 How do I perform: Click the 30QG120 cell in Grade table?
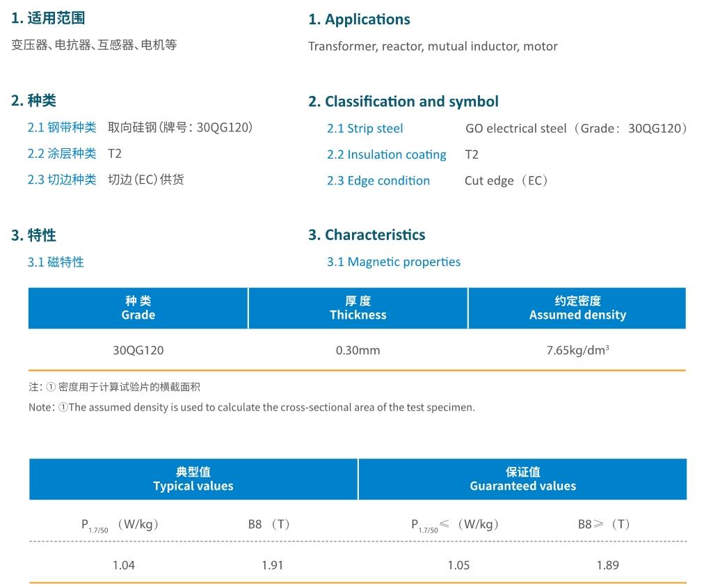pos(138,350)
